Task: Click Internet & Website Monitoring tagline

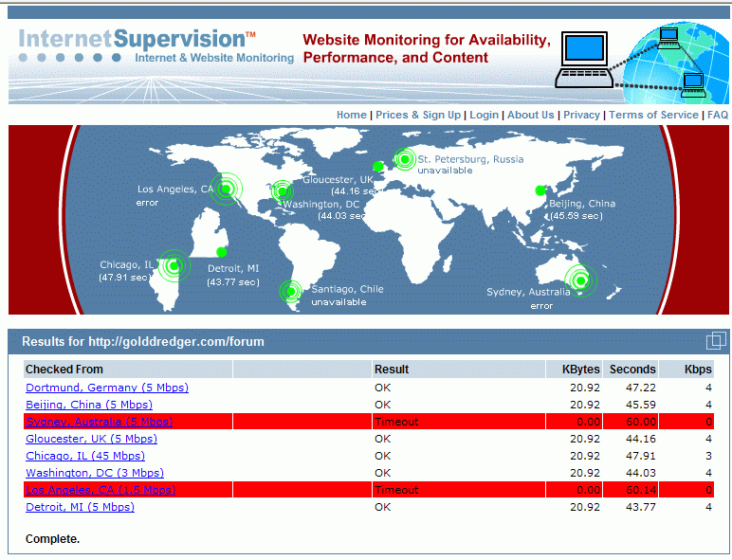Action: [x=214, y=58]
